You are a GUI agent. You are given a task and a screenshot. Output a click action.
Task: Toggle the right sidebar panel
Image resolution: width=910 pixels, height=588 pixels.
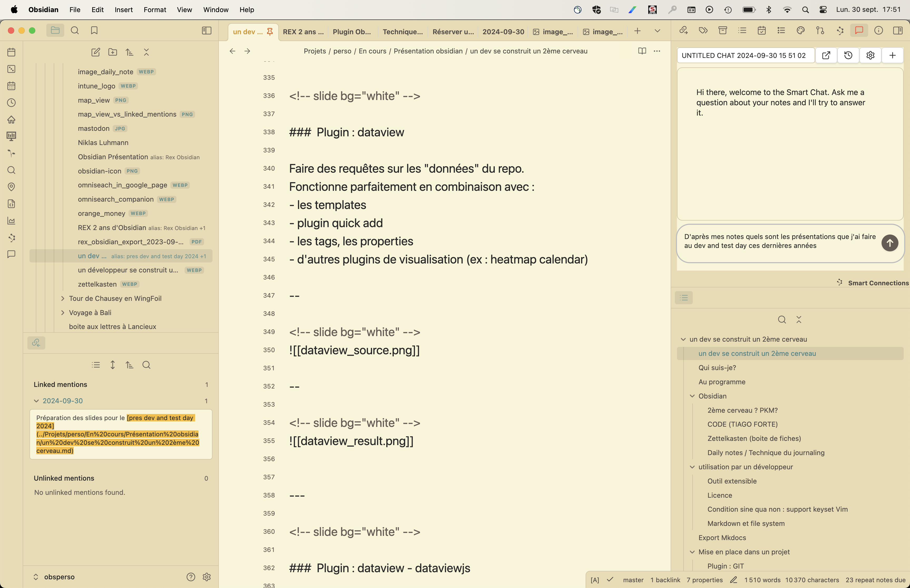pos(898,31)
